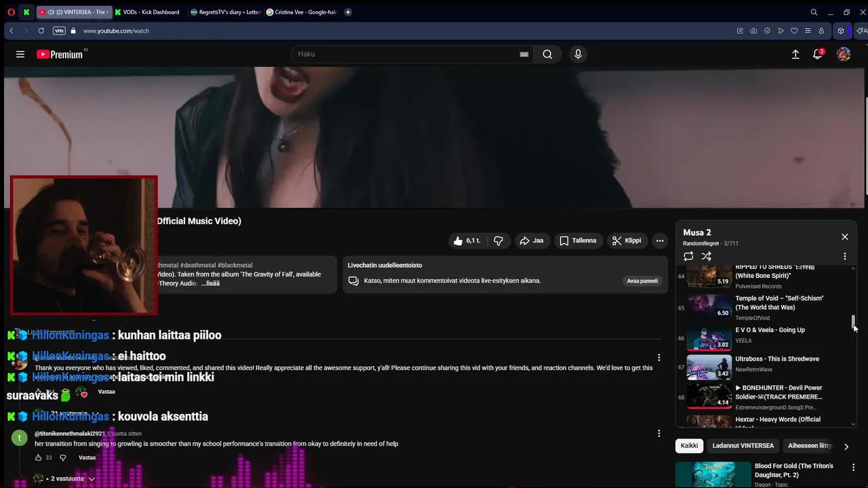Open options for titenikennethmalaki2921's comment
The height and width of the screenshot is (488, 868).
[x=658, y=434]
